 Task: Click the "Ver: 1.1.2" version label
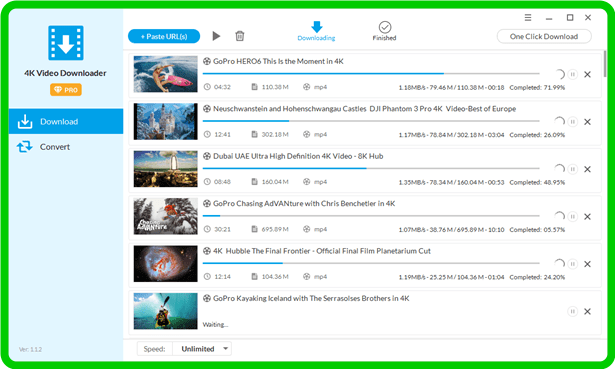pos(31,349)
